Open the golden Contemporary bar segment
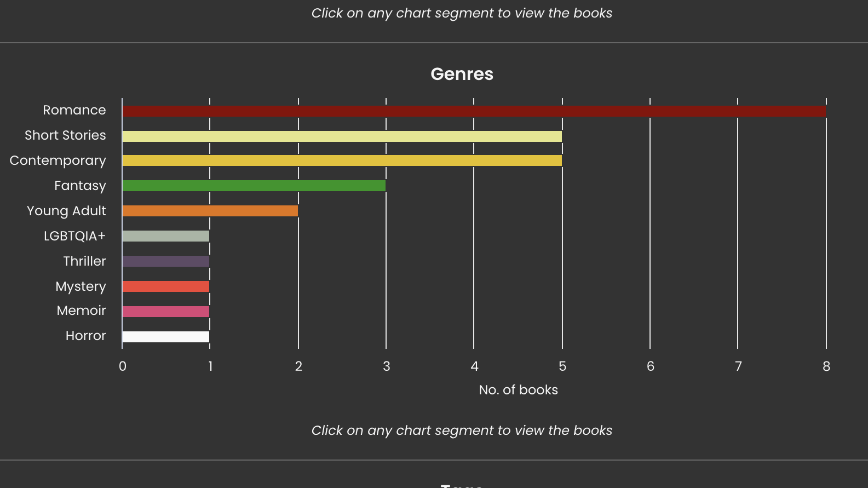 point(342,160)
